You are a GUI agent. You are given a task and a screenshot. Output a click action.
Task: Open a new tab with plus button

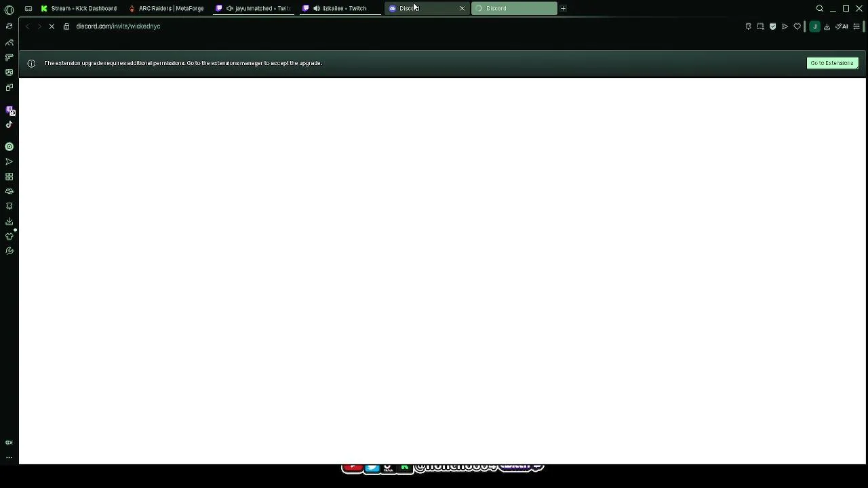coord(563,8)
